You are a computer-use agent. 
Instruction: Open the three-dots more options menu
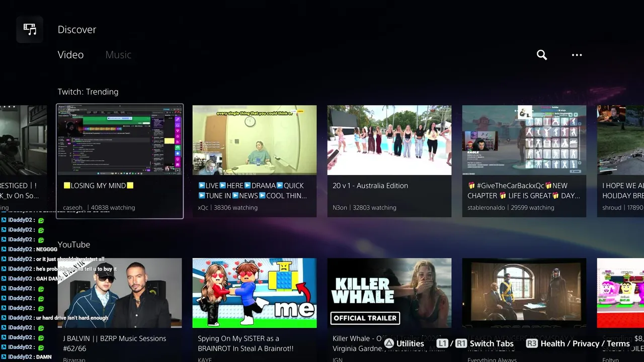[577, 55]
